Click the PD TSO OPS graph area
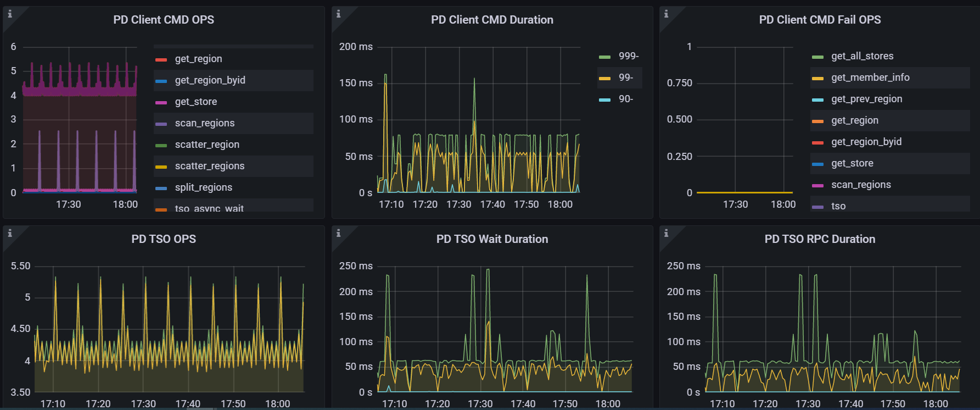Viewport: 980px width, 410px height. pos(169,329)
